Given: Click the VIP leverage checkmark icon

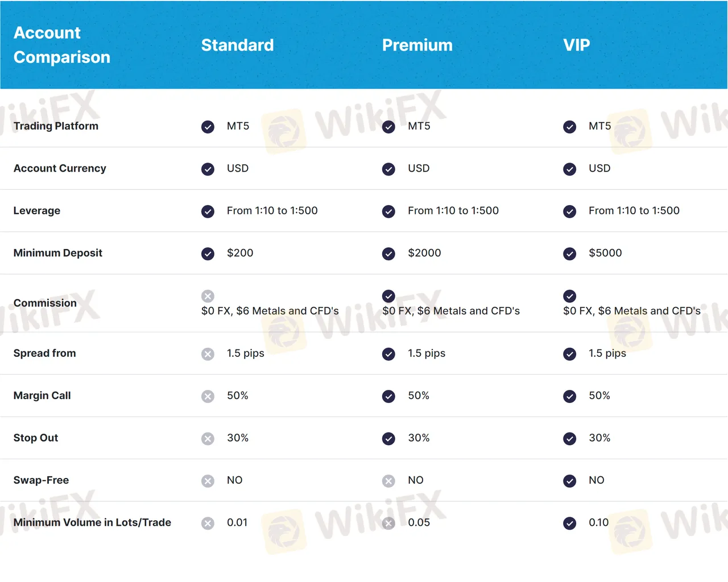Looking at the screenshot, I should pos(569,211).
